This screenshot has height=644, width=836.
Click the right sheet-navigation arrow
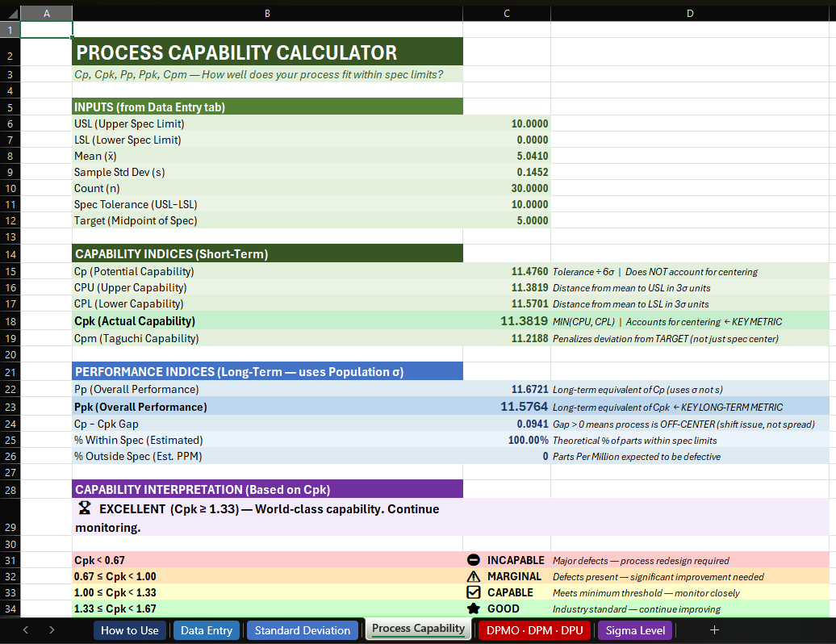pyautogui.click(x=51, y=629)
